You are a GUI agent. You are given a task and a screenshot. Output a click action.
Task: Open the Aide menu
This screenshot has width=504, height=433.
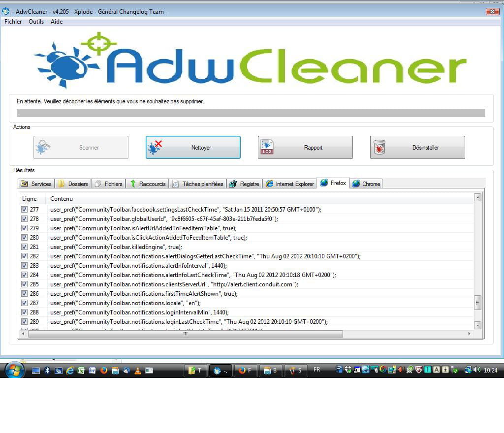coord(57,22)
